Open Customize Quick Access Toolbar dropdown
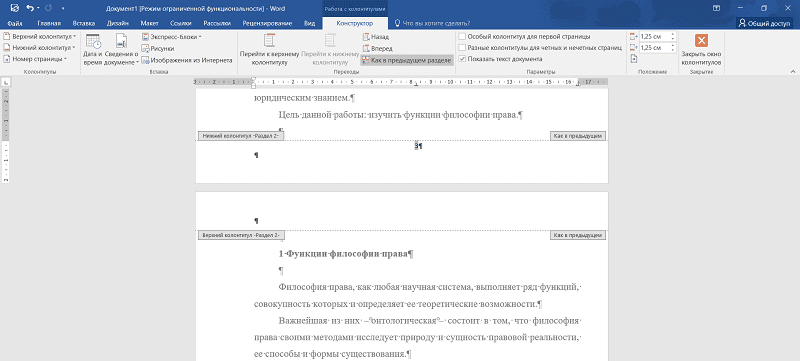 point(63,9)
